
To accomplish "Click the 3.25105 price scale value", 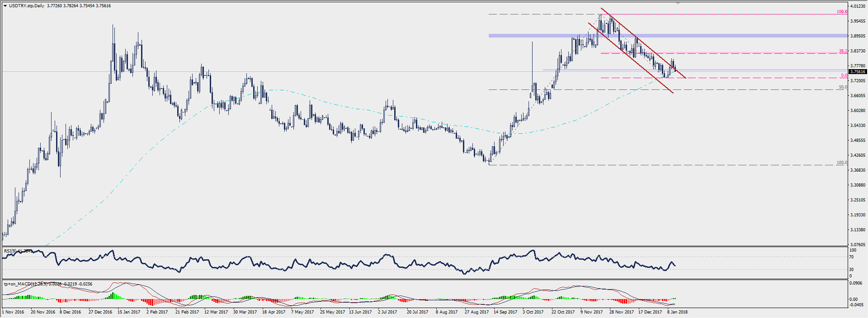I will point(858,200).
